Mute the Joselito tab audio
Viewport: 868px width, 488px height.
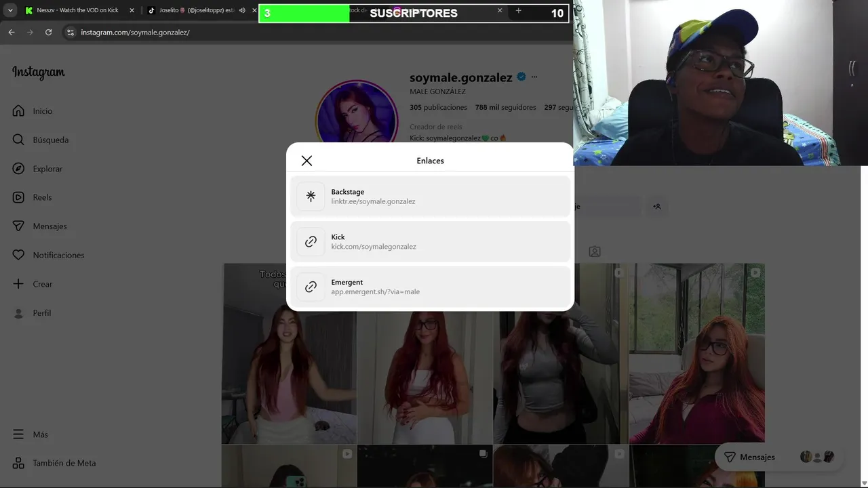(242, 10)
